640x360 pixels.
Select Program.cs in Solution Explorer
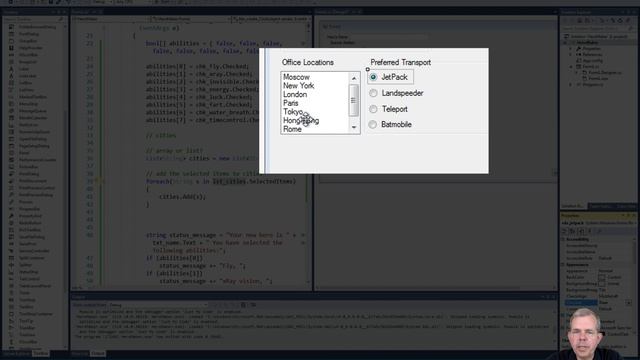592,85
